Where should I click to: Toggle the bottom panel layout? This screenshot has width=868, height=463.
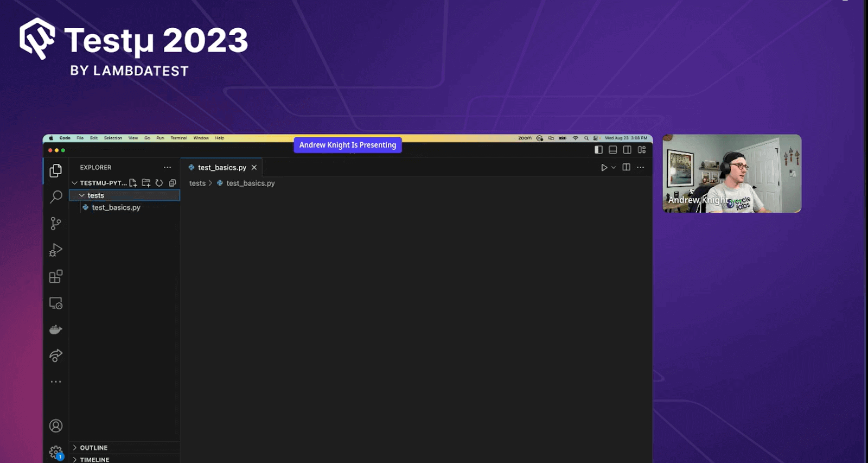pyautogui.click(x=612, y=150)
